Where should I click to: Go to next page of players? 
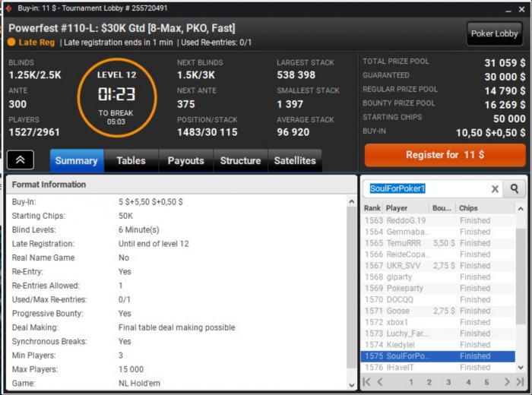(507, 382)
